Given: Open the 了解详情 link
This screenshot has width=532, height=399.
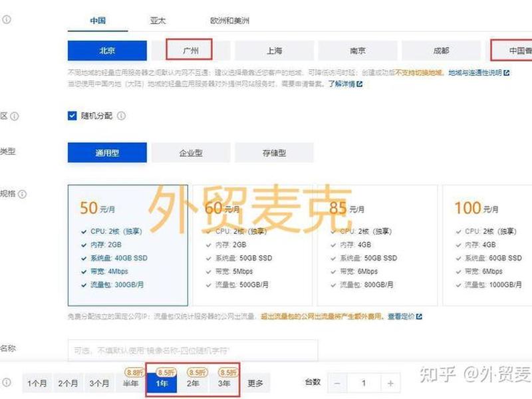Looking at the screenshot, I should 341,84.
